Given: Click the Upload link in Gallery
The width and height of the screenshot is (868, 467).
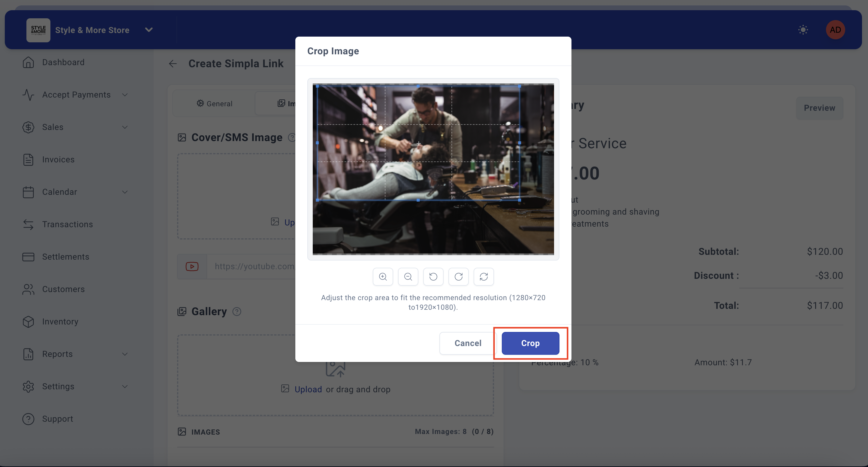Looking at the screenshot, I should point(308,389).
